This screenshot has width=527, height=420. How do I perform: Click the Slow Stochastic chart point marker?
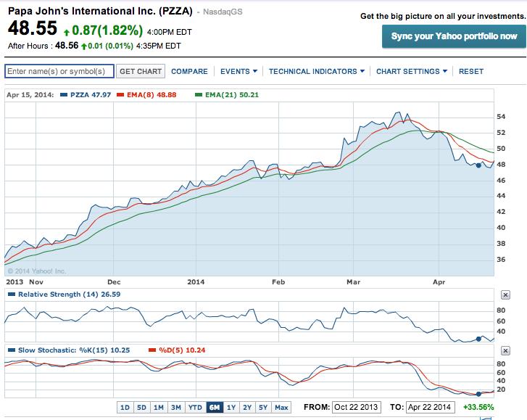tap(478, 394)
